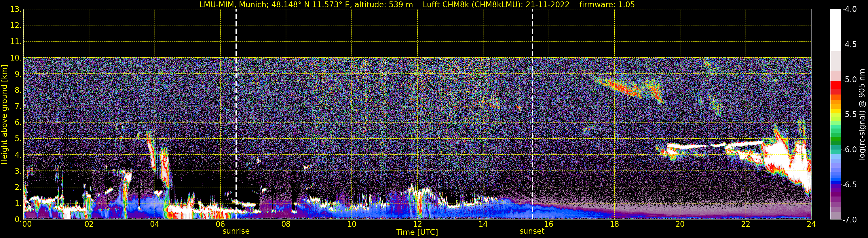
Task: Select the 00 tick on the time axis
Action: pos(26,224)
